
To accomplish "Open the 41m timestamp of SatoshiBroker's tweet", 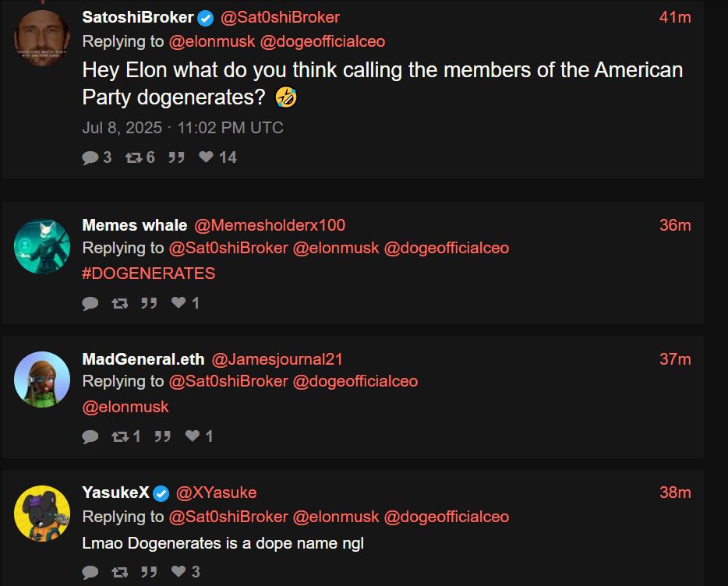I will (x=675, y=17).
